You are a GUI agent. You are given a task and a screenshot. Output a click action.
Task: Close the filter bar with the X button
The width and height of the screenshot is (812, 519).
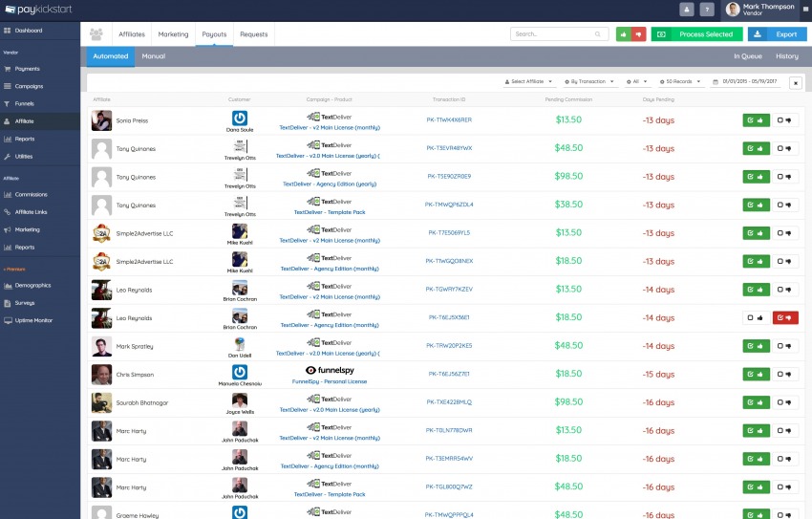796,82
